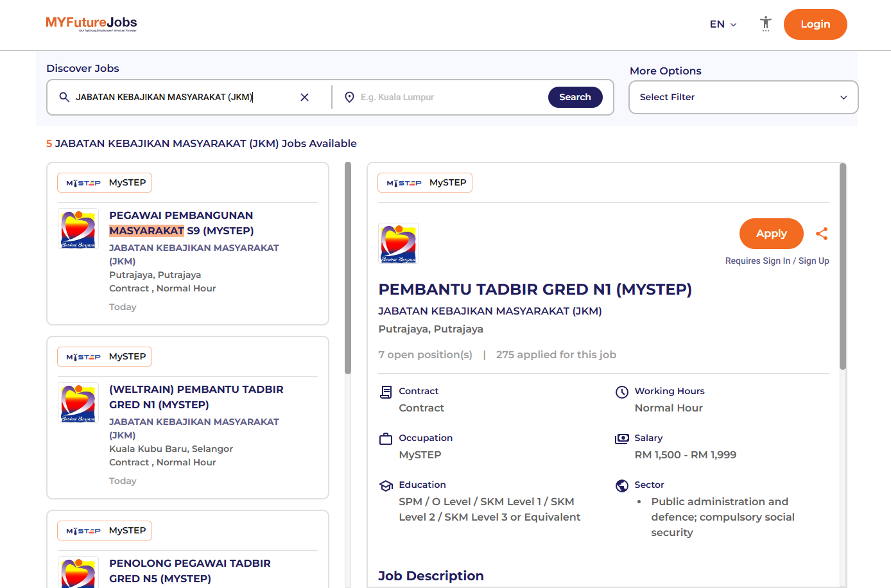891x588 pixels.
Task: Click the job detail panel scrollbar
Action: coord(843,266)
